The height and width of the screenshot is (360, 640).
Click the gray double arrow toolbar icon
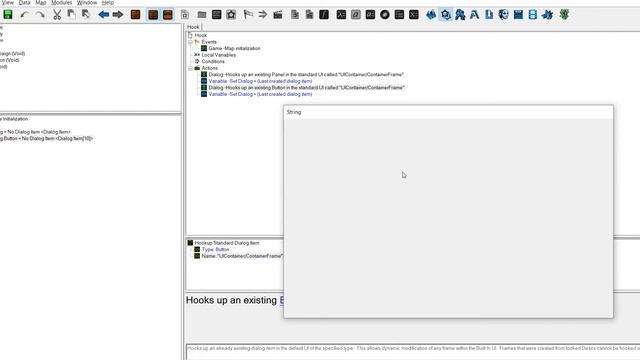[x=262, y=15]
